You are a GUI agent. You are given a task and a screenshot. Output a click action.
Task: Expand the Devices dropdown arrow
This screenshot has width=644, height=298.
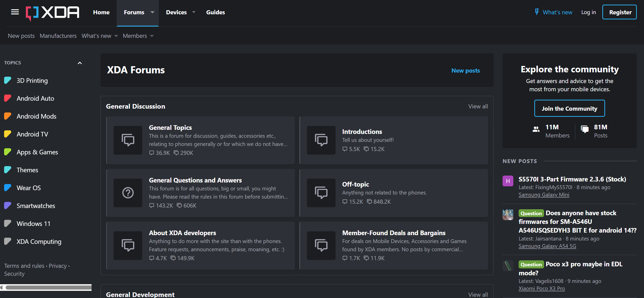tap(194, 12)
